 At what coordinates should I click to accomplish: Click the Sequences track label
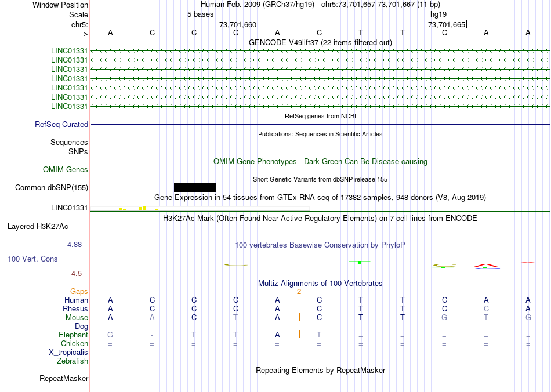click(x=69, y=142)
